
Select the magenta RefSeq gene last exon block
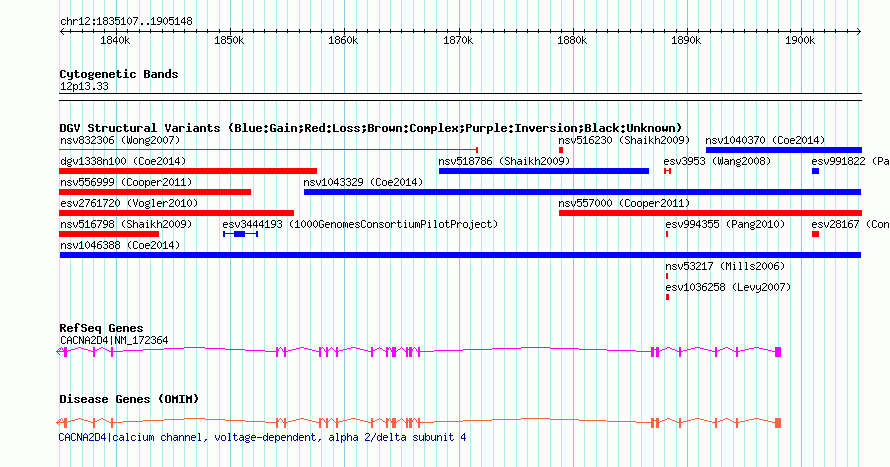[x=778, y=352]
